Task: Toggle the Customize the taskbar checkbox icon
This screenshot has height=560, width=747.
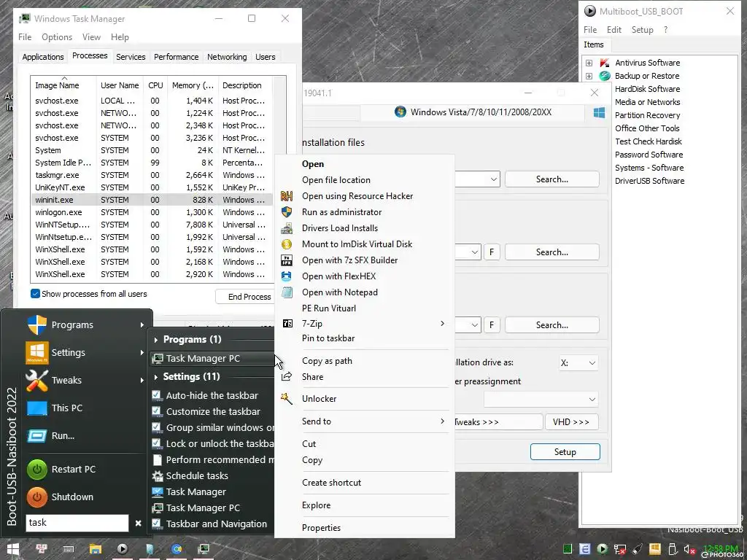Action: pos(157,411)
